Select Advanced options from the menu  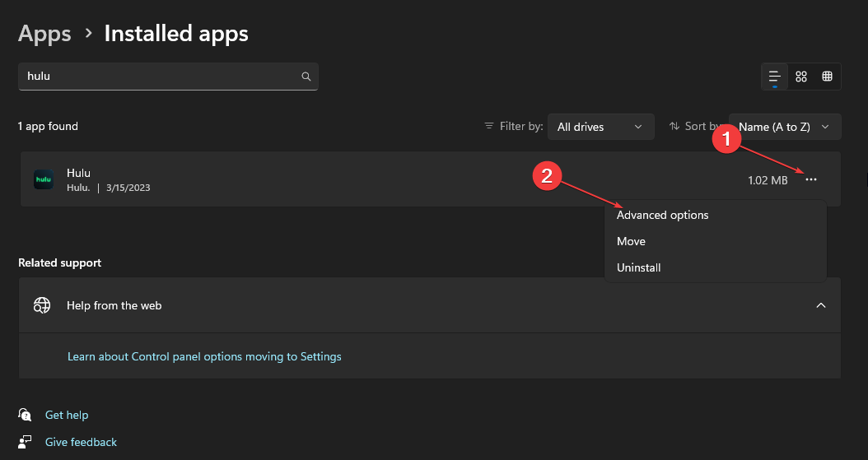662,215
